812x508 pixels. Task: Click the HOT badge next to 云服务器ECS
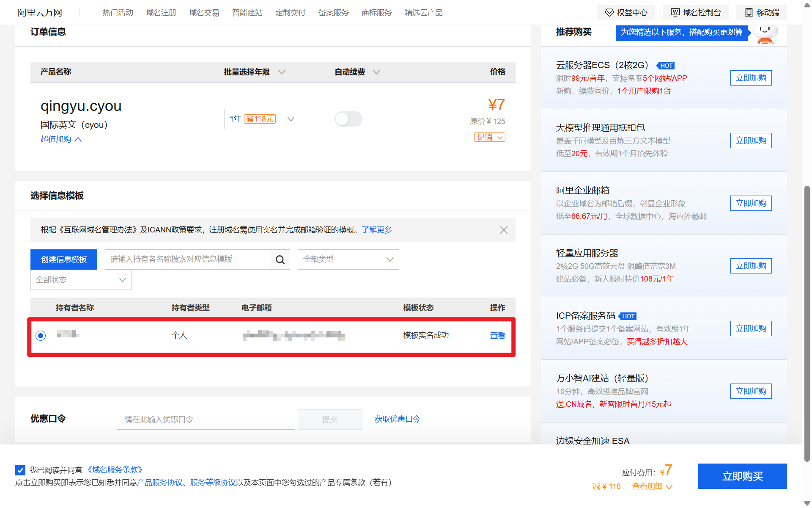(666, 66)
